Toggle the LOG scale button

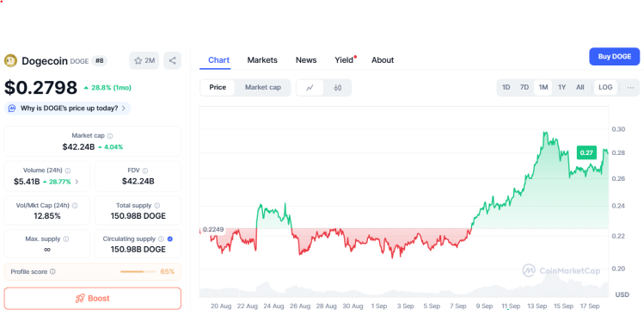[x=605, y=88]
